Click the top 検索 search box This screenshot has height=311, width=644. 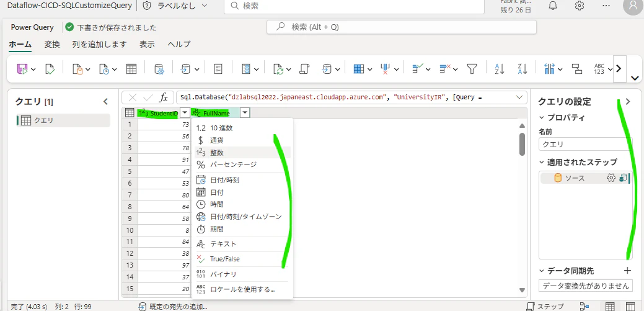354,6
